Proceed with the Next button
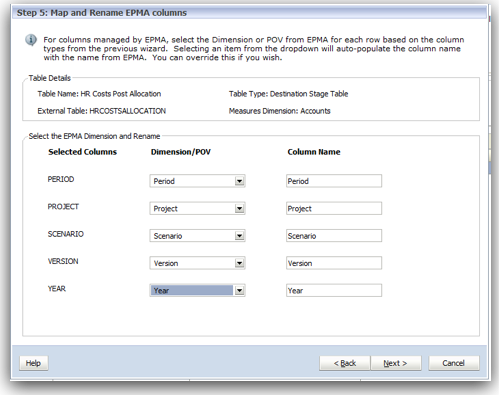This screenshot has height=395, width=499. (x=396, y=363)
